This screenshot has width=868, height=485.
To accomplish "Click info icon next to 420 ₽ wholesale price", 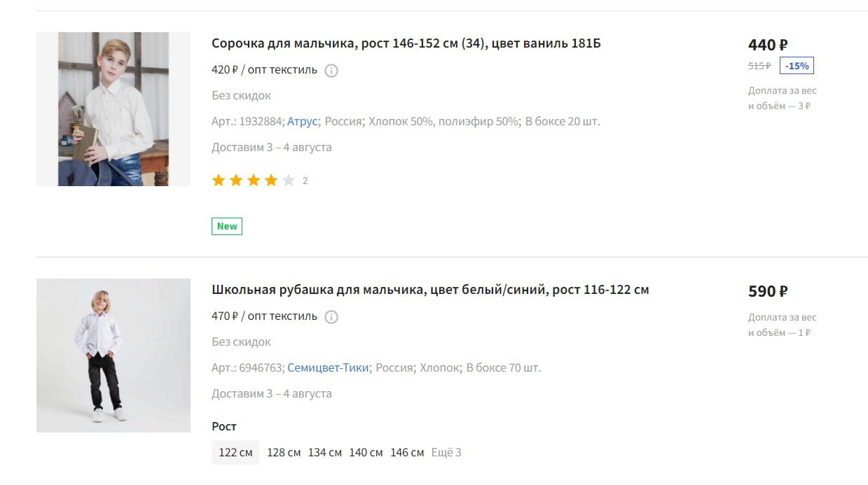I will 331,71.
